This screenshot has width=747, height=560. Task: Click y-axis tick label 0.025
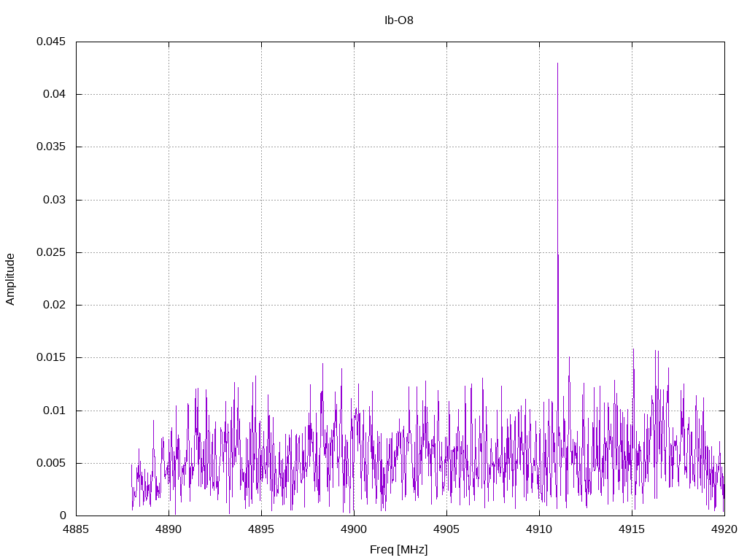pyautogui.click(x=51, y=252)
